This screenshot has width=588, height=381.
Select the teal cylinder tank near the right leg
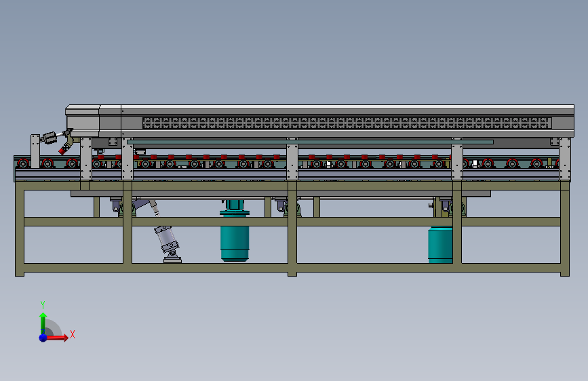pyautogui.click(x=440, y=245)
